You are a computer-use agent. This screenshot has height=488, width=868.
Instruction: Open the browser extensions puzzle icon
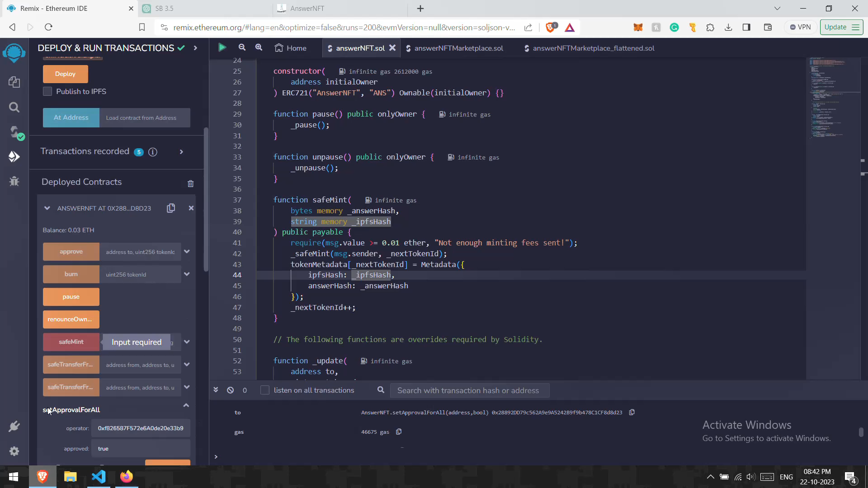click(x=710, y=28)
